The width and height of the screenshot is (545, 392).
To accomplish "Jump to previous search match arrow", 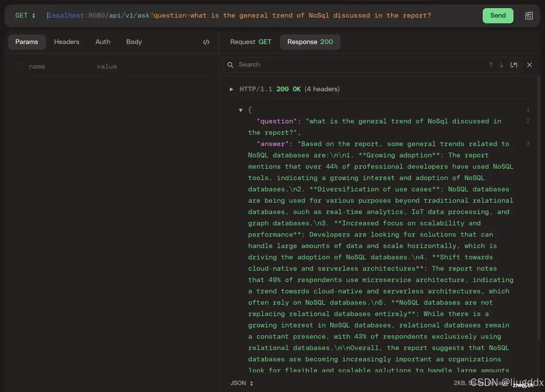I will click(x=491, y=65).
